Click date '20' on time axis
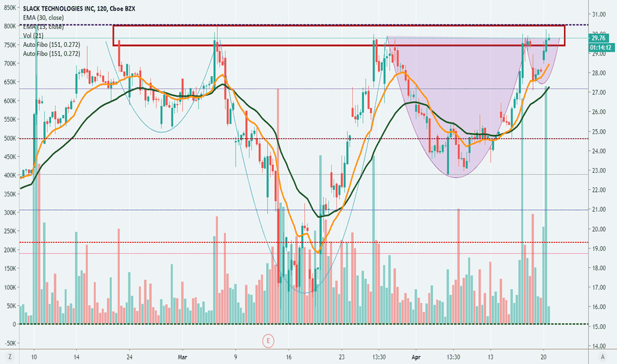The width and height of the screenshot is (617, 364). pos(544,357)
